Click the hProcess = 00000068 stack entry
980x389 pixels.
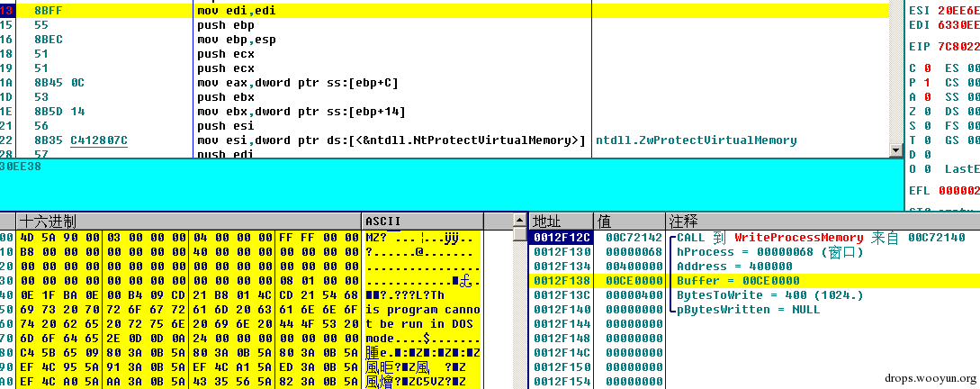coord(770,252)
